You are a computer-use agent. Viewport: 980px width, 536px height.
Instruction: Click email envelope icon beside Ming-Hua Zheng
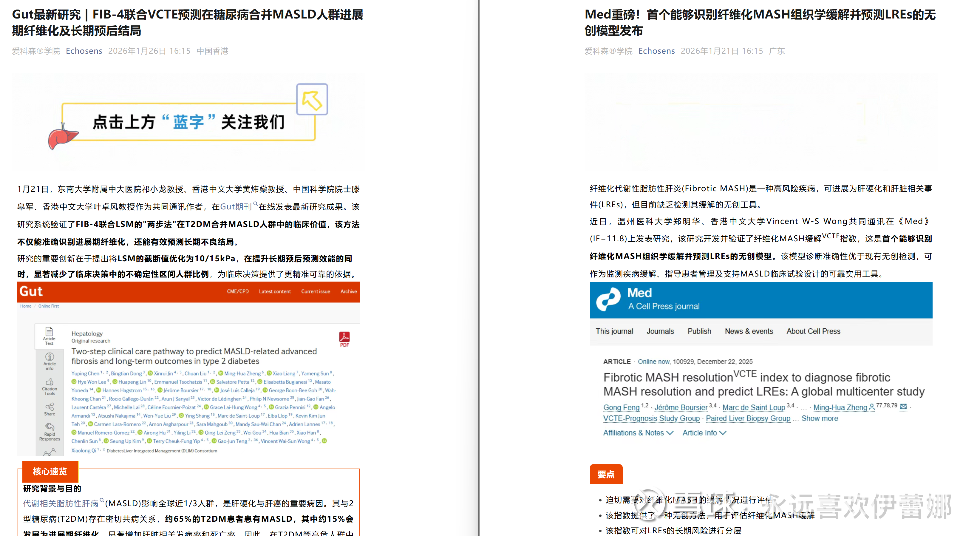[903, 407]
